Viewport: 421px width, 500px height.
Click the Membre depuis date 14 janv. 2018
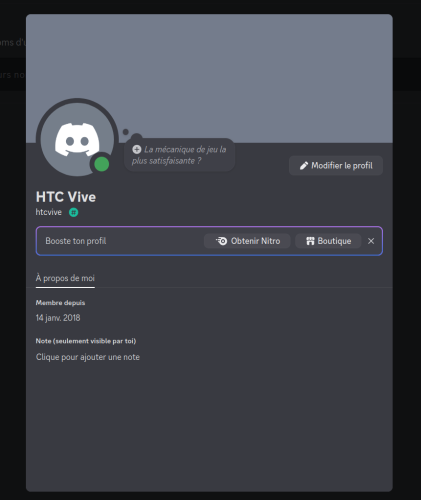[58, 318]
